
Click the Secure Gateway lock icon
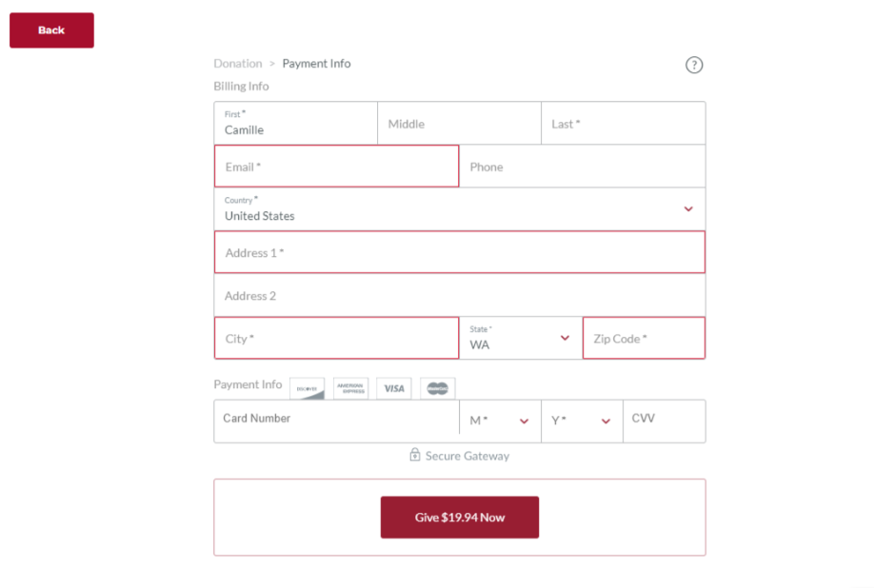(x=415, y=455)
